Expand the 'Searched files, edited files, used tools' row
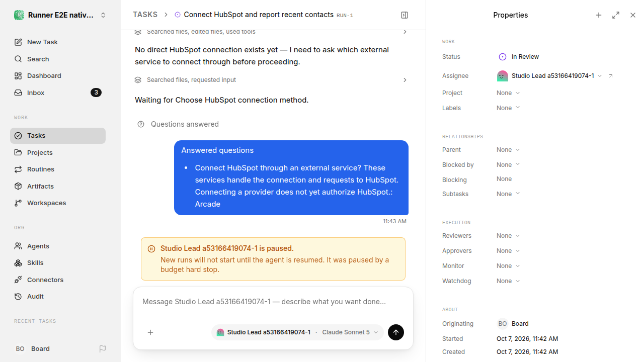 (271, 32)
